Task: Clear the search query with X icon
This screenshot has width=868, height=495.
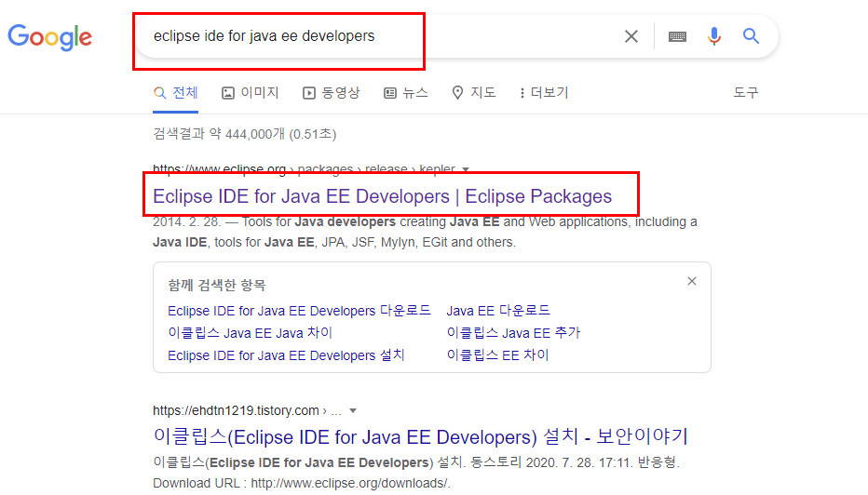Action: point(631,36)
